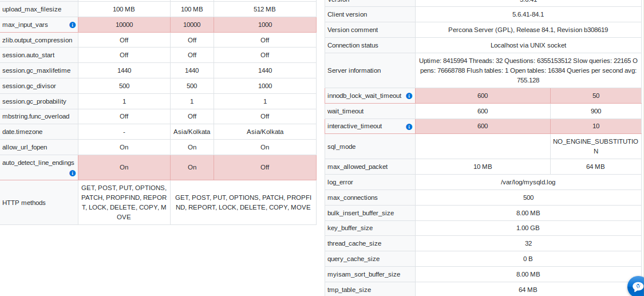Click the thread_cache_size label
644x296 pixels.
[x=354, y=243]
